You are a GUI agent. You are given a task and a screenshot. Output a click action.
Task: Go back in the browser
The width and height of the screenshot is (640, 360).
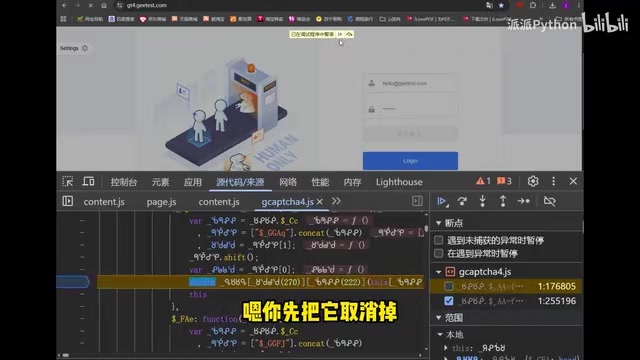point(64,5)
